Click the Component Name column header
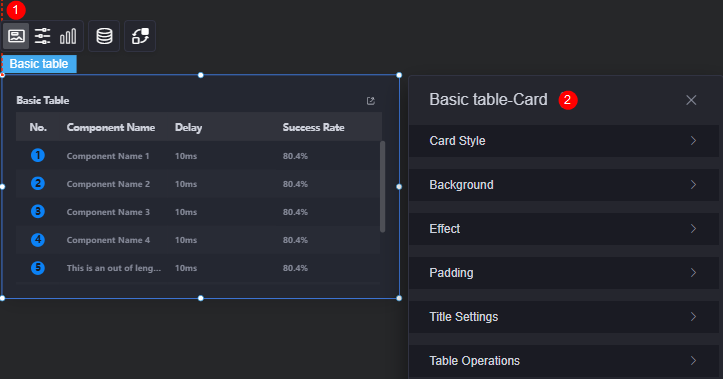 111,128
